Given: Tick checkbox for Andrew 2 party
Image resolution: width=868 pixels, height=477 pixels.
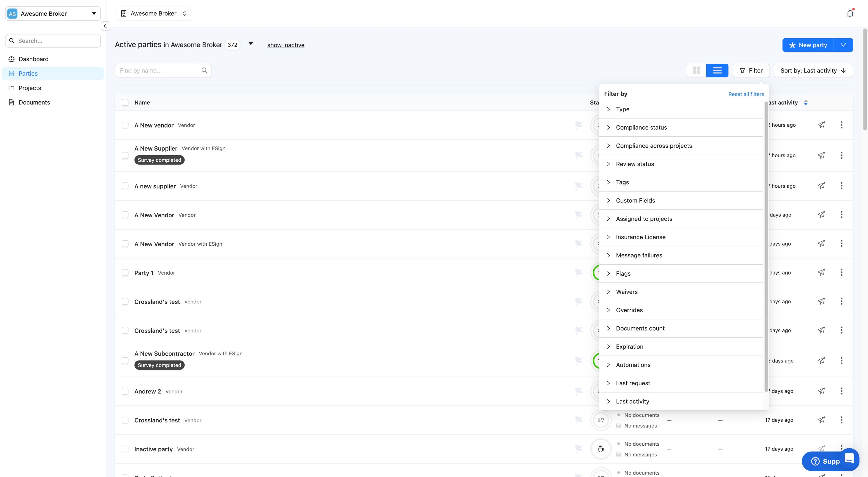Looking at the screenshot, I should click(x=125, y=391).
